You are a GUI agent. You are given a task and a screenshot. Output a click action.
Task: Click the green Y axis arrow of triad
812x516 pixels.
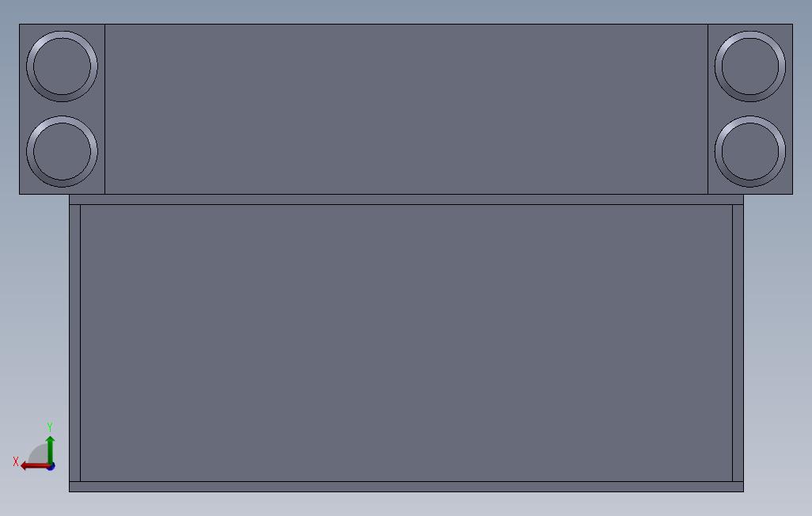tap(50, 448)
